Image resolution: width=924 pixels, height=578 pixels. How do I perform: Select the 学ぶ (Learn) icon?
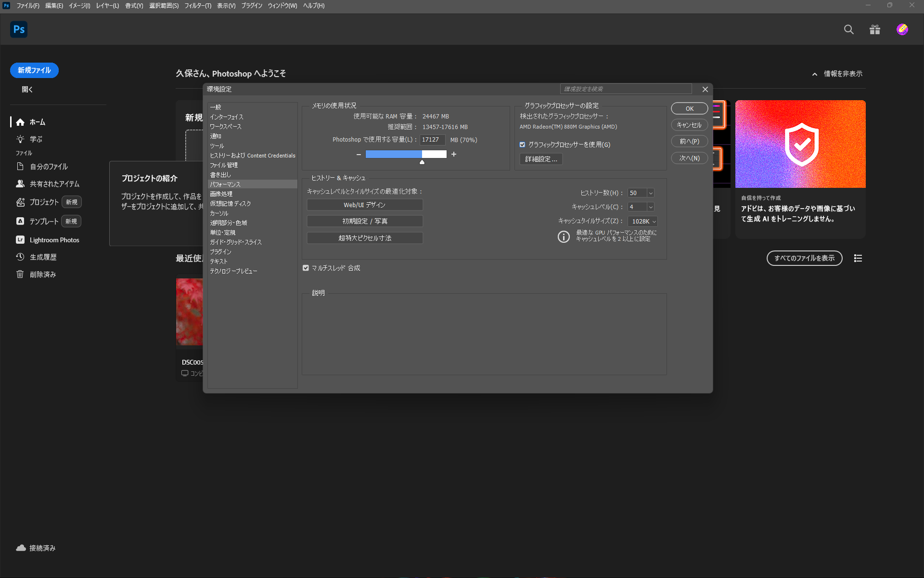20,139
